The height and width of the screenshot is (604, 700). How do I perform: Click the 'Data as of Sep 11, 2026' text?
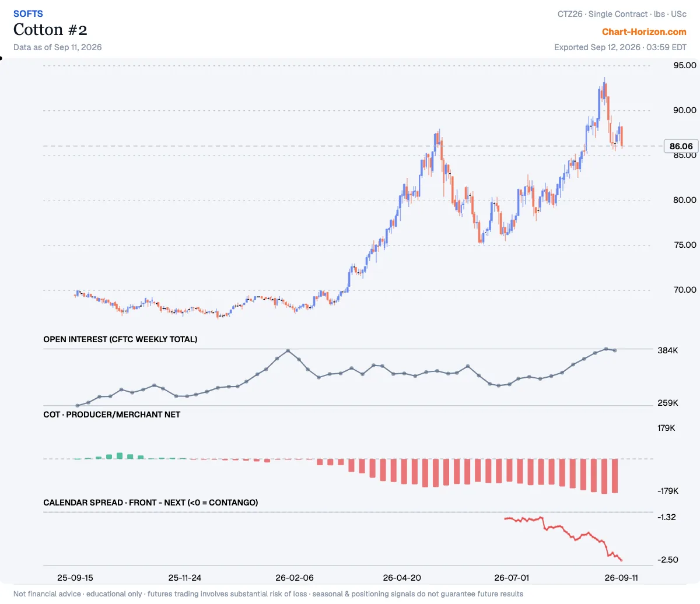tap(58, 47)
